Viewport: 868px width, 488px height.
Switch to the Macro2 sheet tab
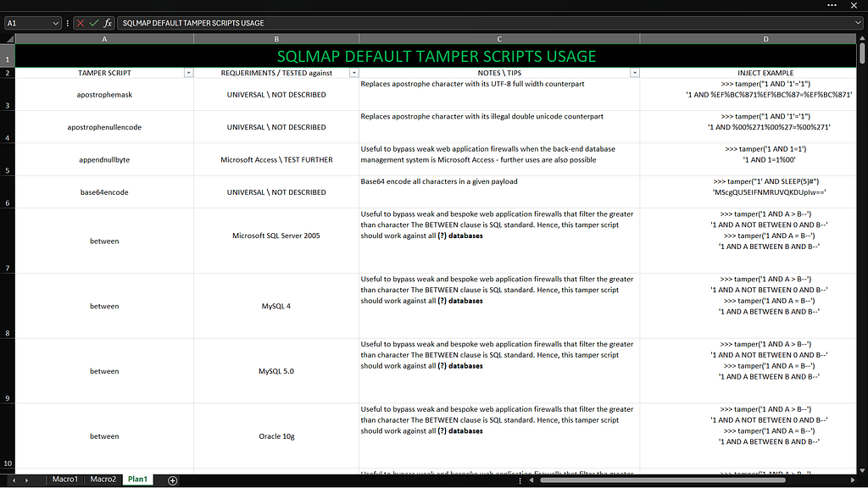click(103, 480)
